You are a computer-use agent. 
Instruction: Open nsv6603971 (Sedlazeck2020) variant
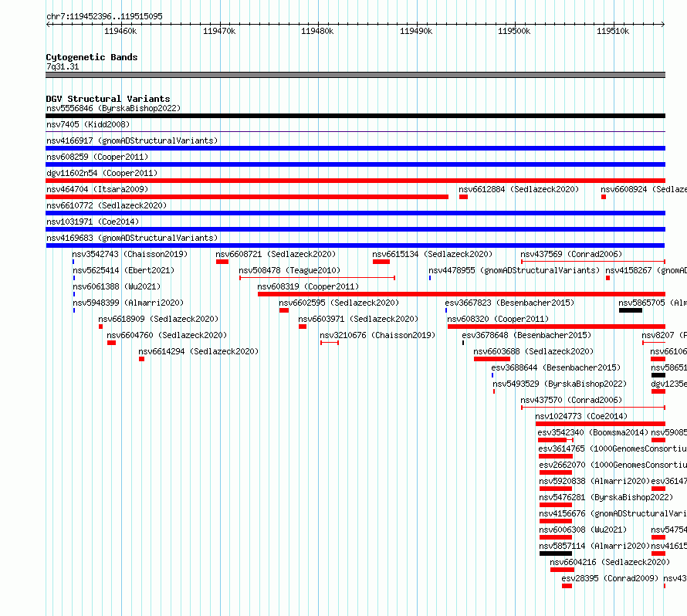click(x=358, y=319)
